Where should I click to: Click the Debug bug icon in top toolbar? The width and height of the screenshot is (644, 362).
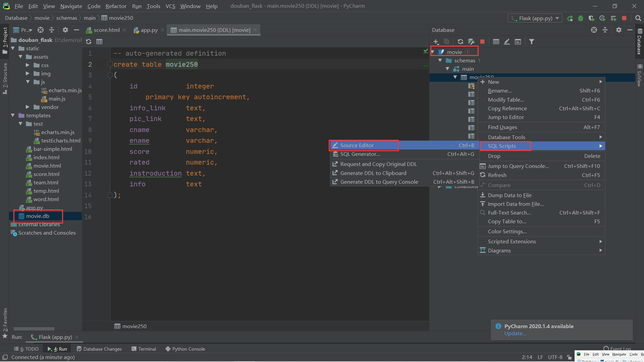[x=581, y=18]
